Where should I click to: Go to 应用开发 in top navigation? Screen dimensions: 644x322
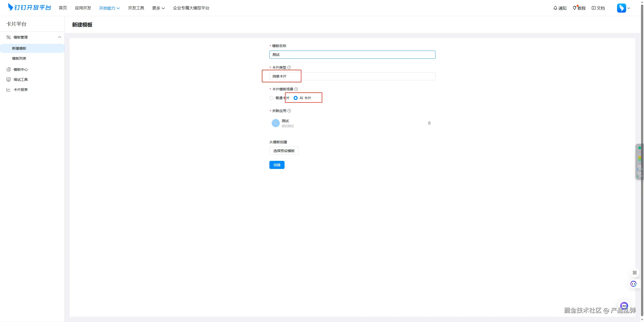[x=83, y=8]
